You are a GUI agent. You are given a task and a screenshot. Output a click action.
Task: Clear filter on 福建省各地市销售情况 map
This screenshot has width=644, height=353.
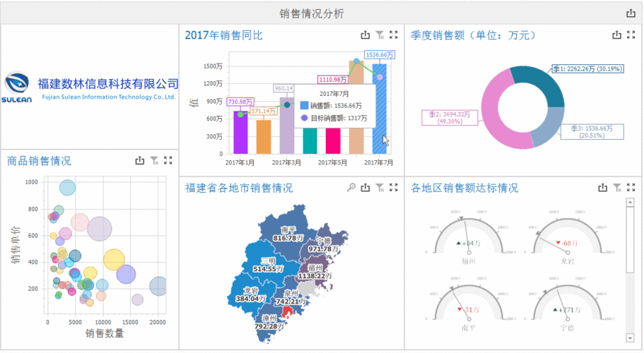pos(380,187)
